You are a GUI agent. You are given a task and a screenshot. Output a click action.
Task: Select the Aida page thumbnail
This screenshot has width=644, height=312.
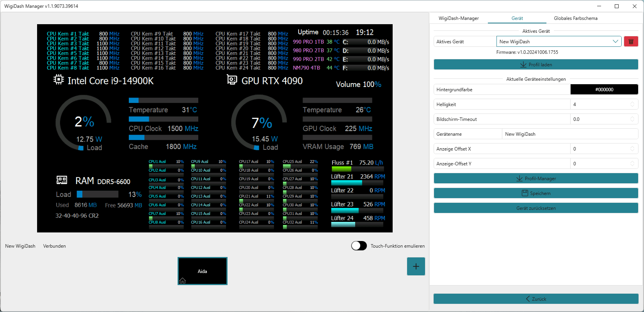click(202, 271)
